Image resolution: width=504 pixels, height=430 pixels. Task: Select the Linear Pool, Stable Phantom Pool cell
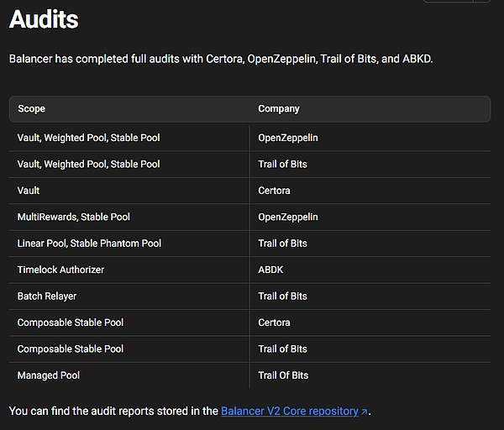pyautogui.click(x=89, y=244)
